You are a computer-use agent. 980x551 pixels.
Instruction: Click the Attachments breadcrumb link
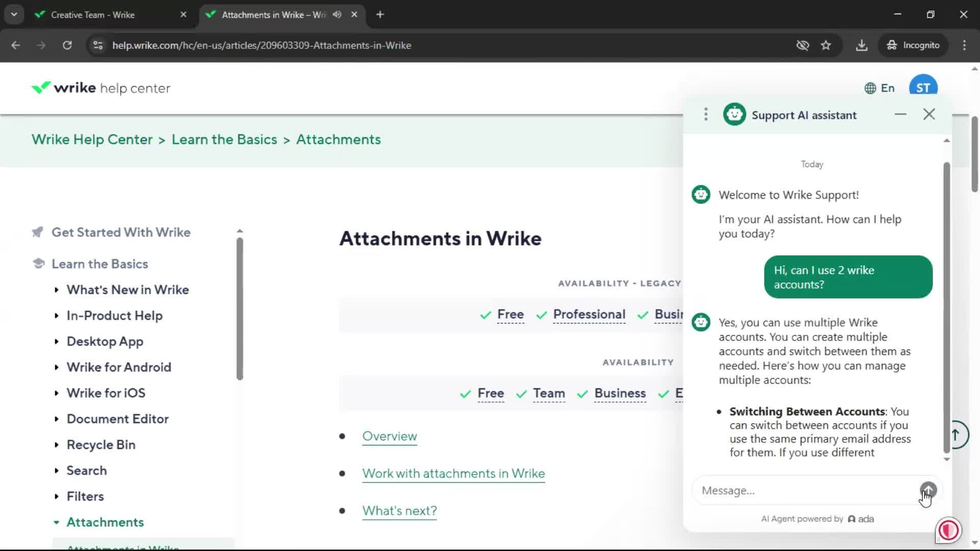coord(338,139)
